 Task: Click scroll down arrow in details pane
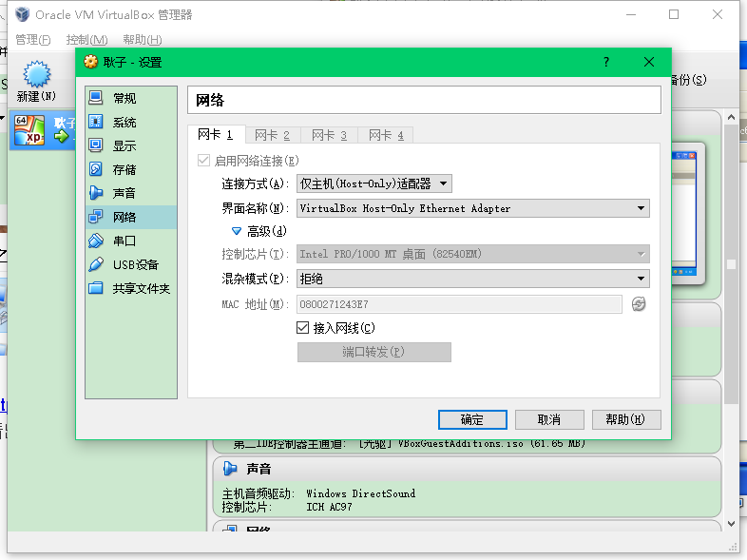(731, 524)
